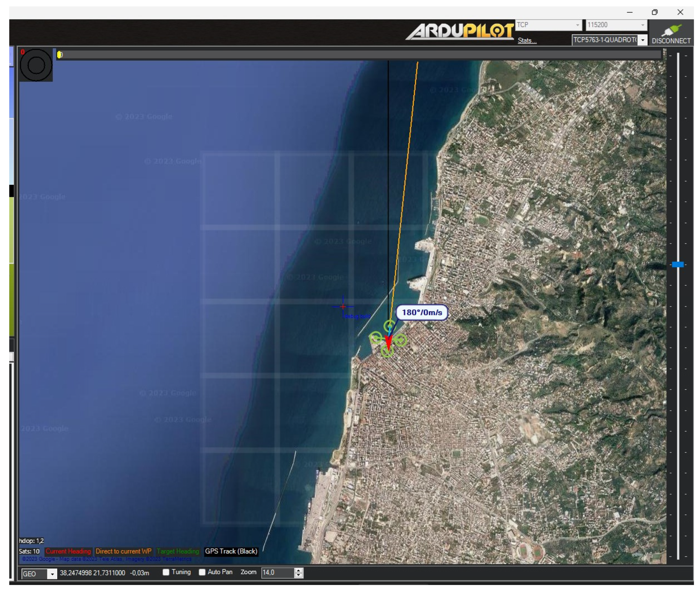700x594 pixels.
Task: Open the GEO coordinate format dropdown
Action: coord(52,574)
